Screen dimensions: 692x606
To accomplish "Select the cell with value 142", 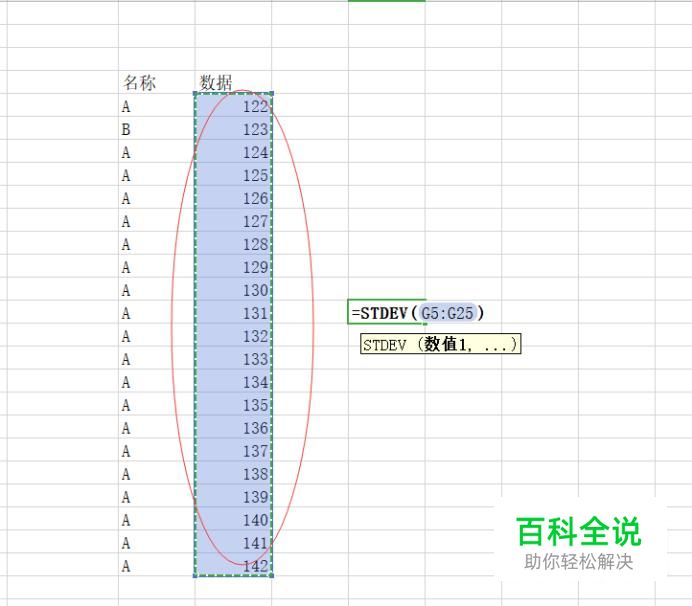I will tap(233, 565).
